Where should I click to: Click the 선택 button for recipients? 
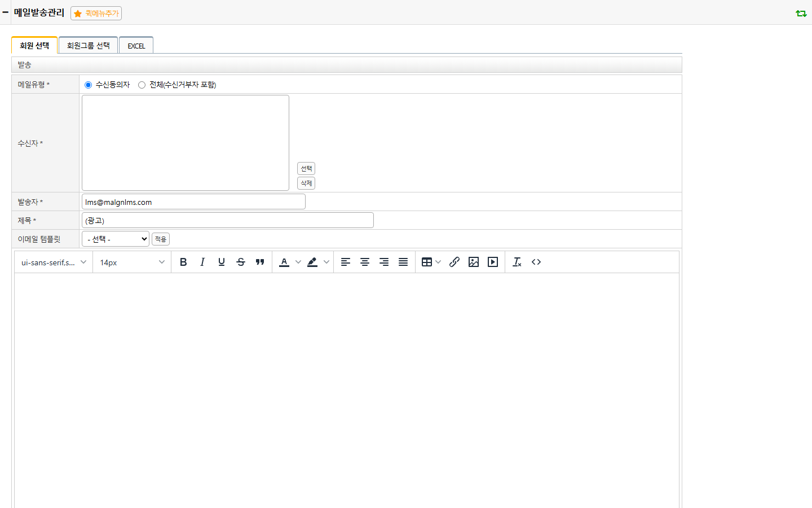click(306, 168)
